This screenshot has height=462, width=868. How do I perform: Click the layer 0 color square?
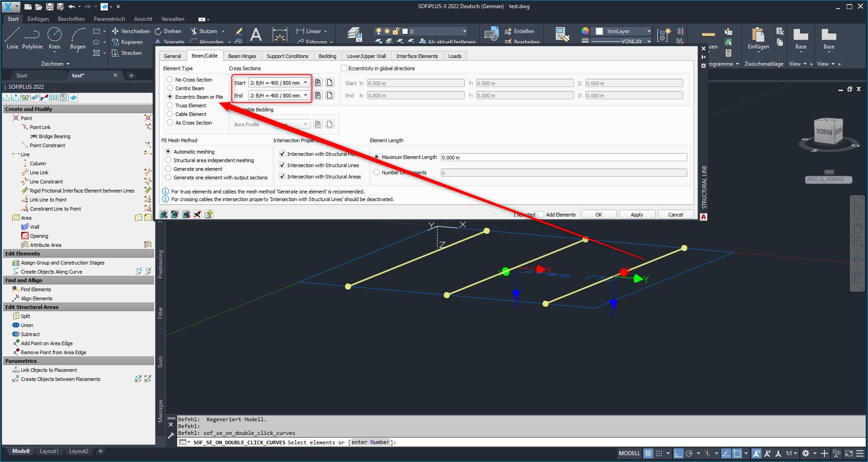click(x=405, y=31)
